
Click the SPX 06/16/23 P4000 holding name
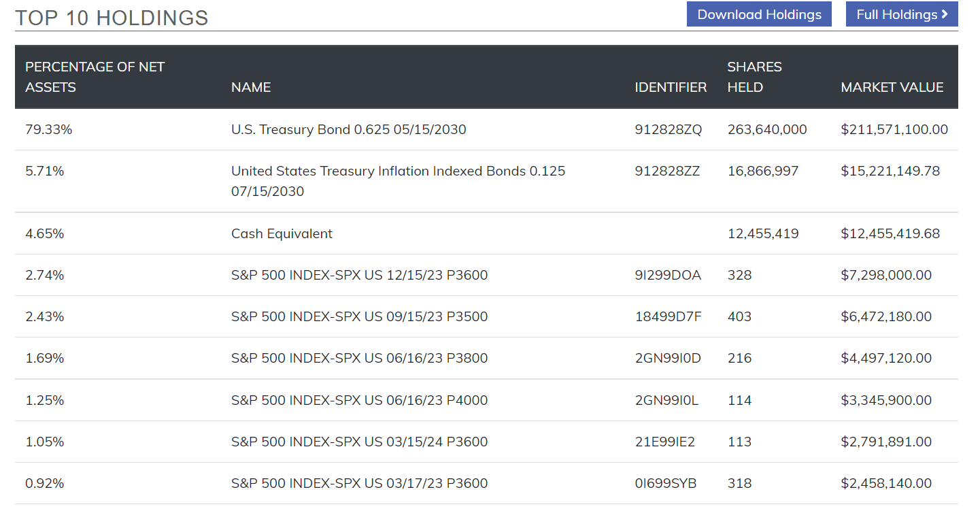click(x=359, y=400)
